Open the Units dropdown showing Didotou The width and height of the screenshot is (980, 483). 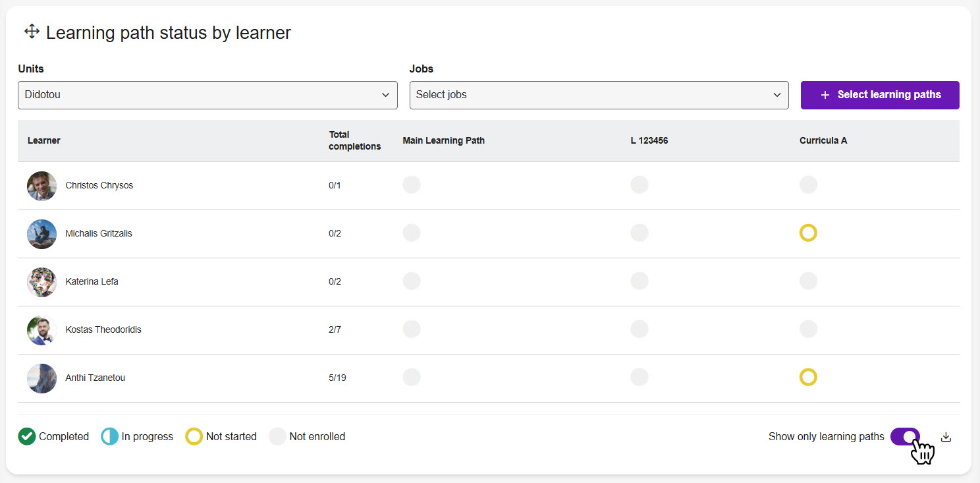tap(207, 95)
